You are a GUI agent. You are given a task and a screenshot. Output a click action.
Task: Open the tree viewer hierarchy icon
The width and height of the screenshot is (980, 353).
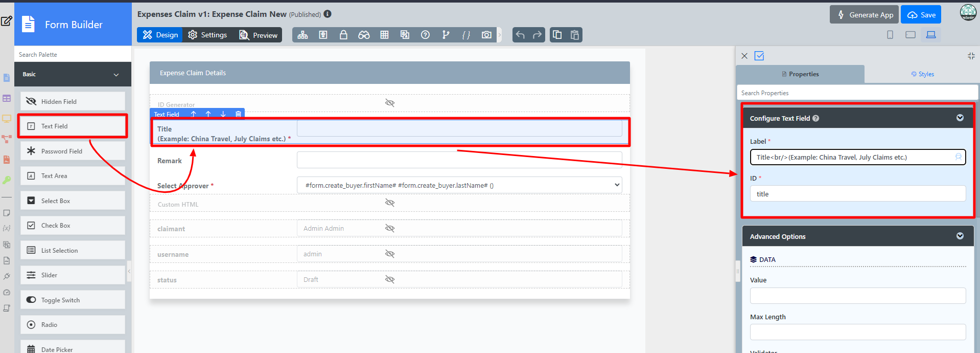[x=302, y=35]
